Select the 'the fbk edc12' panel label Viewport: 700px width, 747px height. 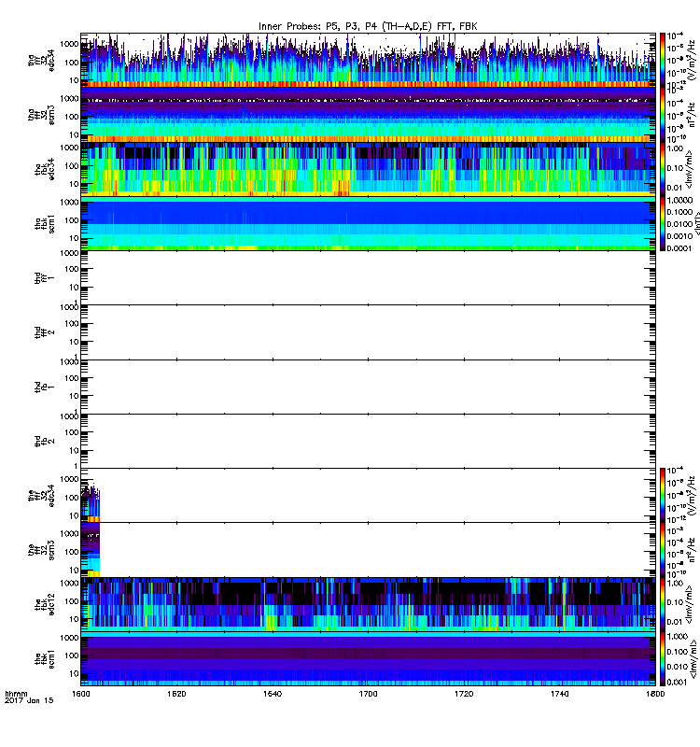45,604
